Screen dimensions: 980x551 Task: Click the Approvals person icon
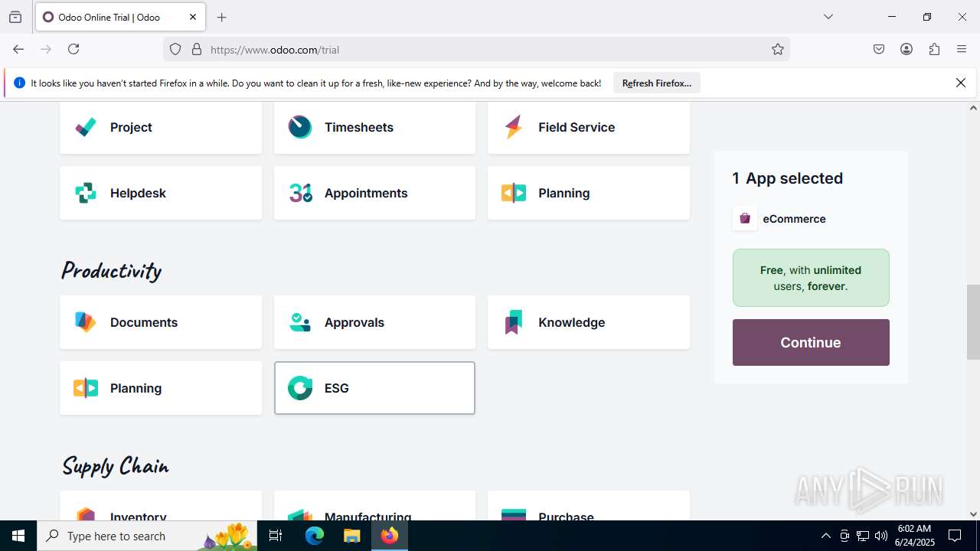coord(299,322)
